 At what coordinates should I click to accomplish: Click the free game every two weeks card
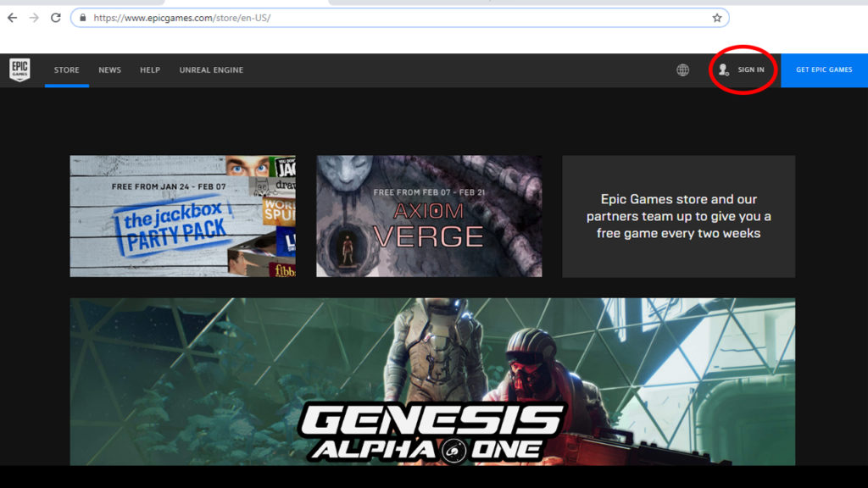[678, 216]
